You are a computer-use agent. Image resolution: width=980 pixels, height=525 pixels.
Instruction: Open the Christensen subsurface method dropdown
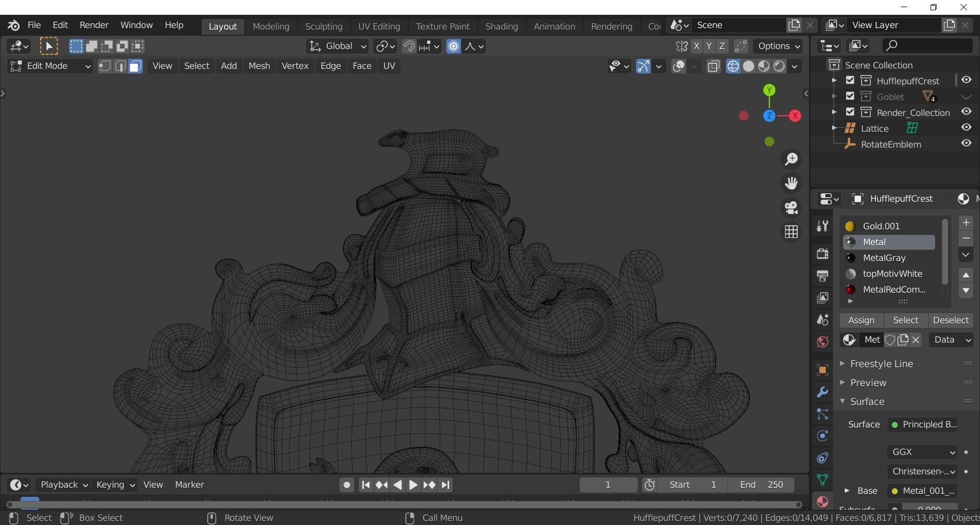(x=922, y=471)
